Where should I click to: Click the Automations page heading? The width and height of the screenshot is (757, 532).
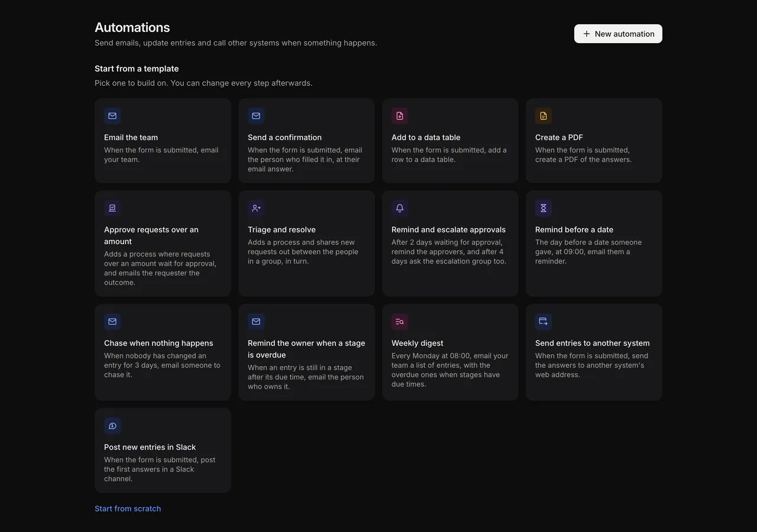pos(132,27)
